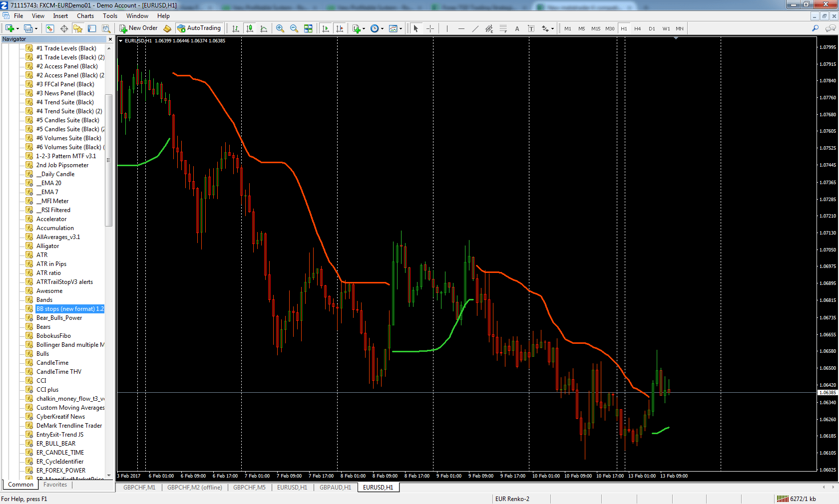The height and width of the screenshot is (504, 839).
Task: Select the Alligator indicator in Navigator
Action: tap(47, 246)
